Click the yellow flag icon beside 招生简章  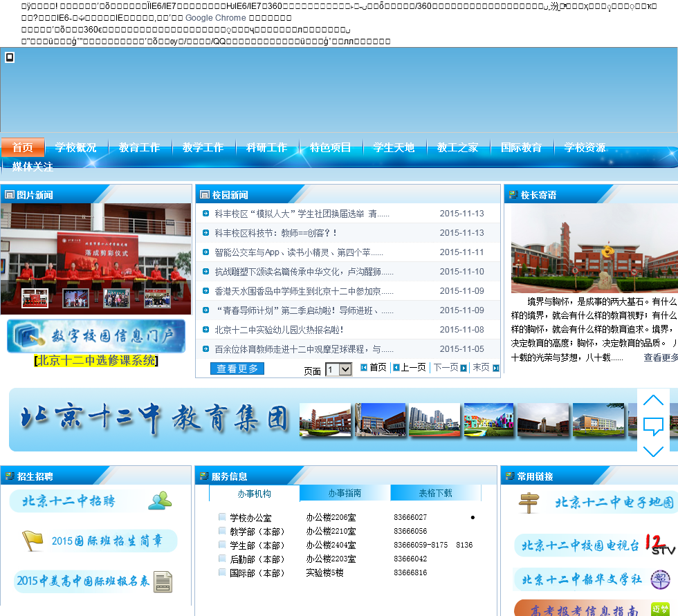[33, 541]
